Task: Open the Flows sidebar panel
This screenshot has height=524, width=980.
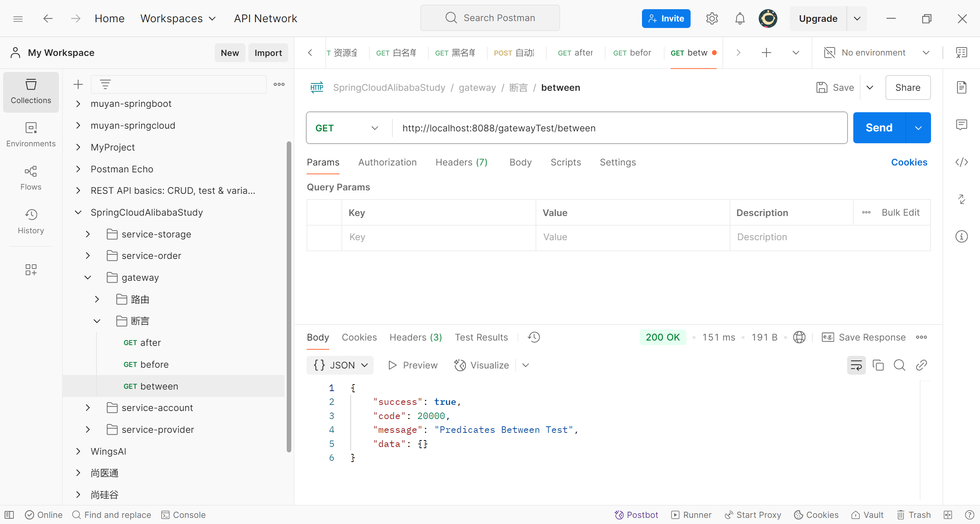Action: click(x=31, y=178)
